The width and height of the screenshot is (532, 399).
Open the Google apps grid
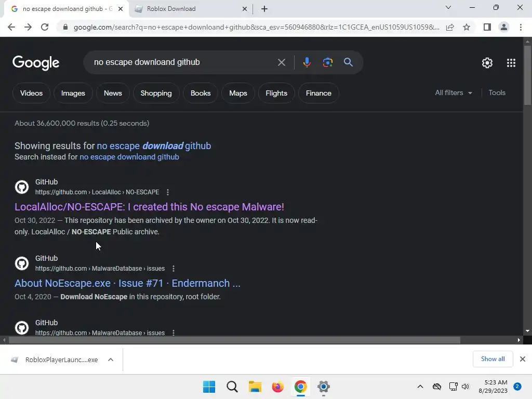511,63
